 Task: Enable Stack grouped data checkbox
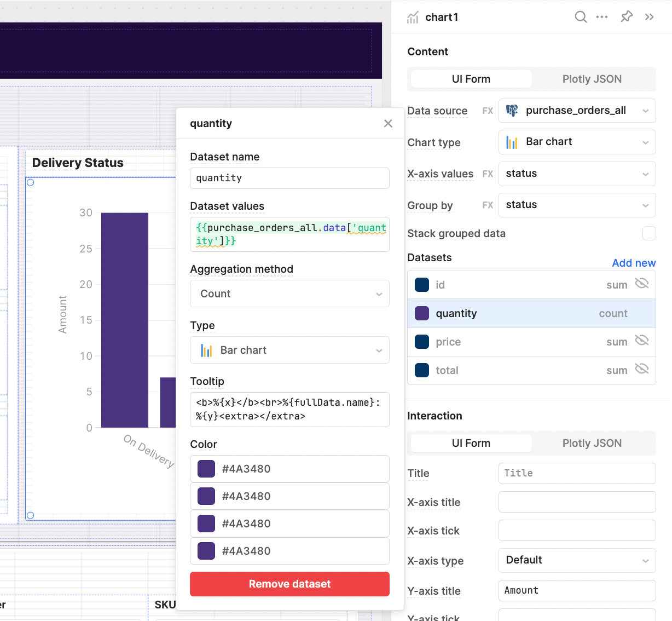click(649, 233)
